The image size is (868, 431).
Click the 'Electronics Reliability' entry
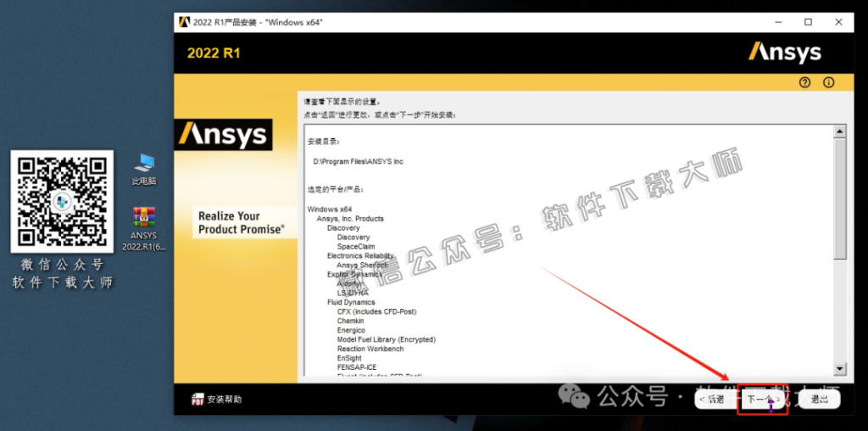click(x=360, y=256)
